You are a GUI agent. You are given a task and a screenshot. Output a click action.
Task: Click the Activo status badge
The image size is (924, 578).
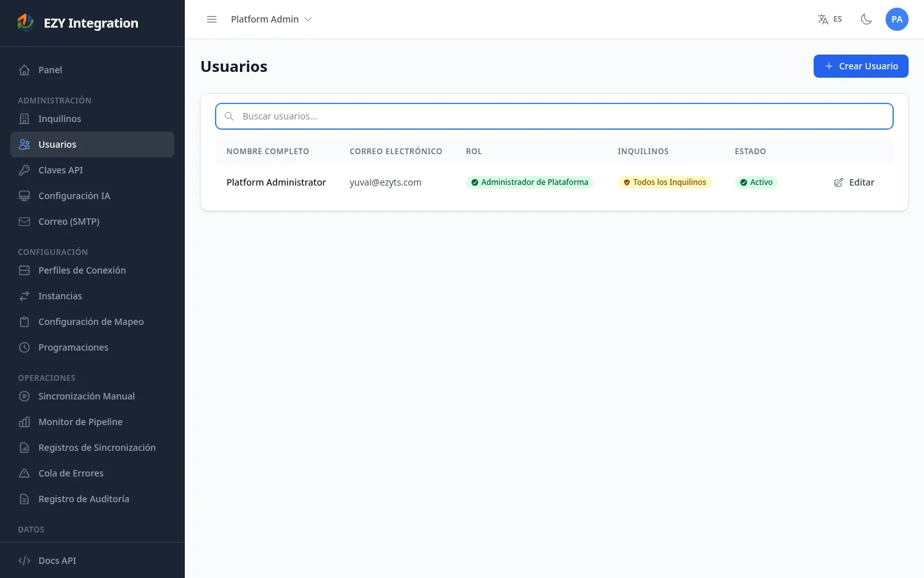coord(756,182)
